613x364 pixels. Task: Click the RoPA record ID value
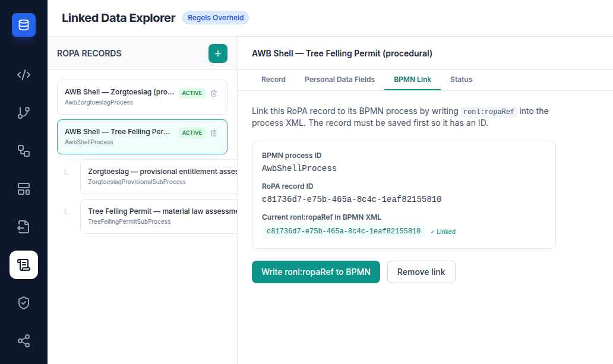(352, 199)
